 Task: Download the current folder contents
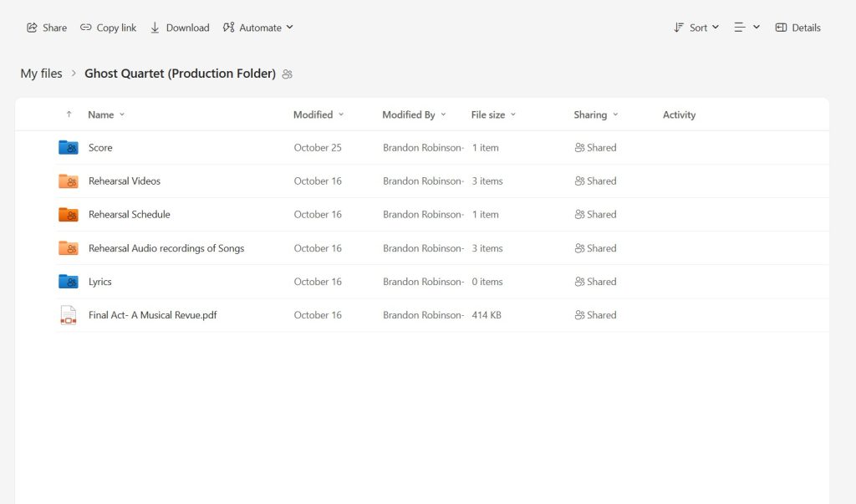[180, 28]
